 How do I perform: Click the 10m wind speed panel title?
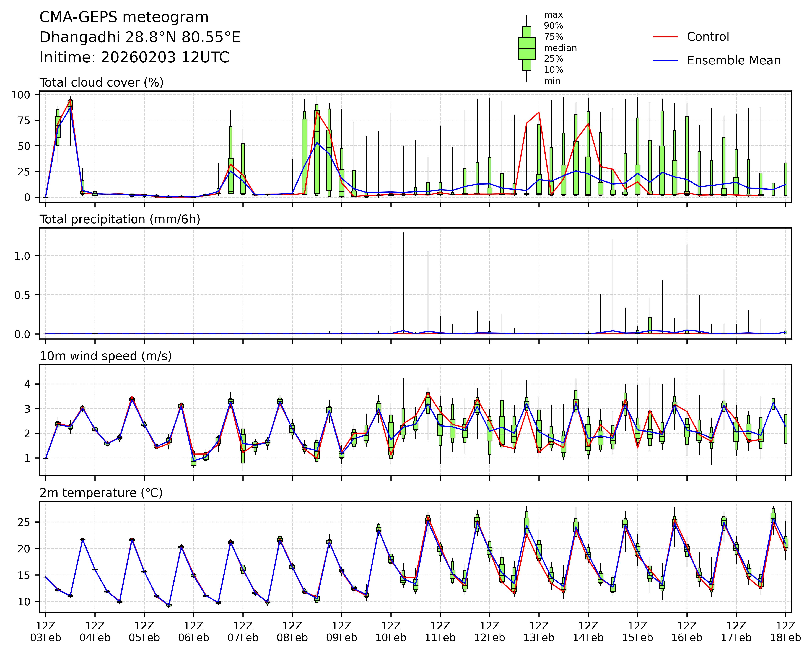(105, 356)
